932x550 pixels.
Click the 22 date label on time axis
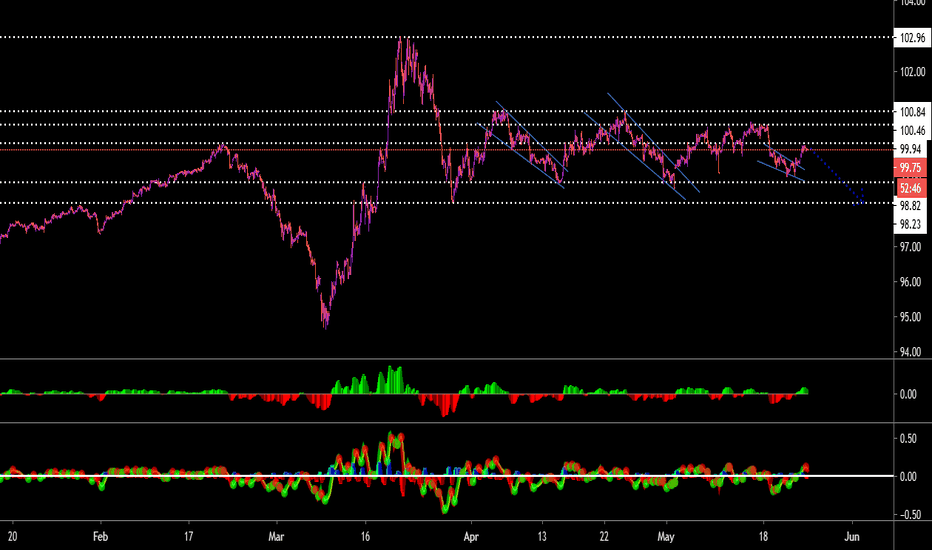pyautogui.click(x=604, y=536)
